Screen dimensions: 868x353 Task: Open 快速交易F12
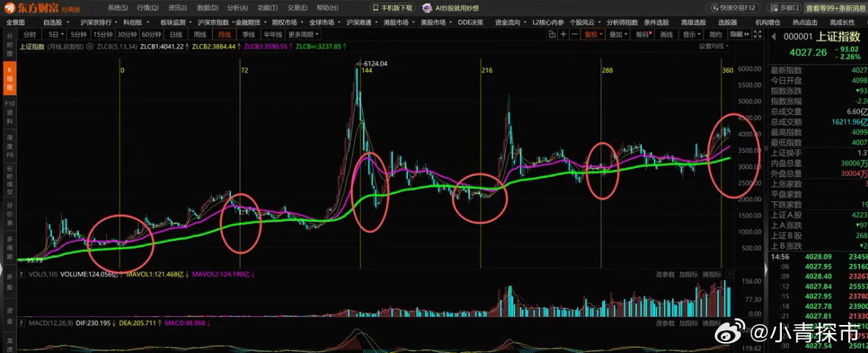coord(734,8)
